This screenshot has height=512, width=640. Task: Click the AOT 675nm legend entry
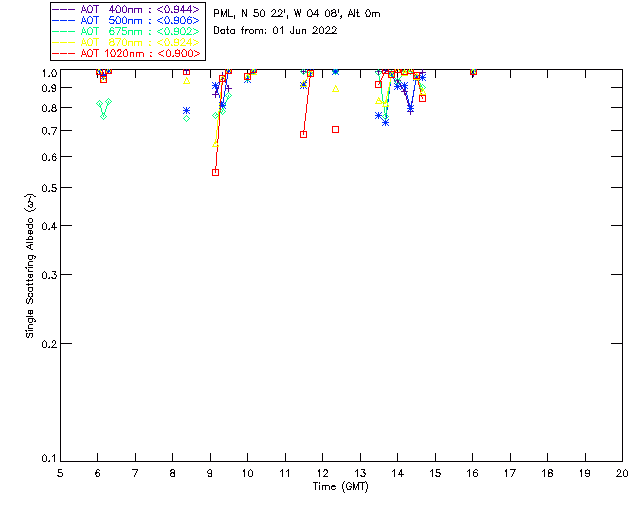coord(126,31)
